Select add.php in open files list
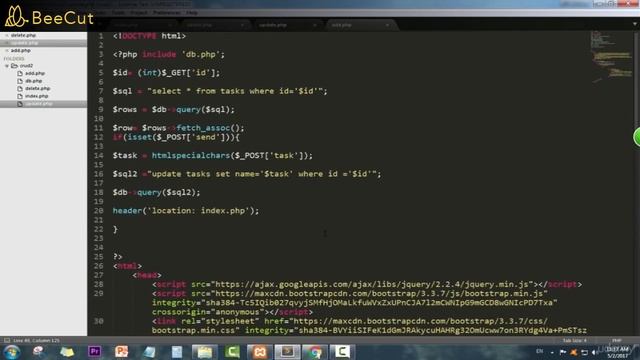The width and height of the screenshot is (640, 360). tap(20, 51)
